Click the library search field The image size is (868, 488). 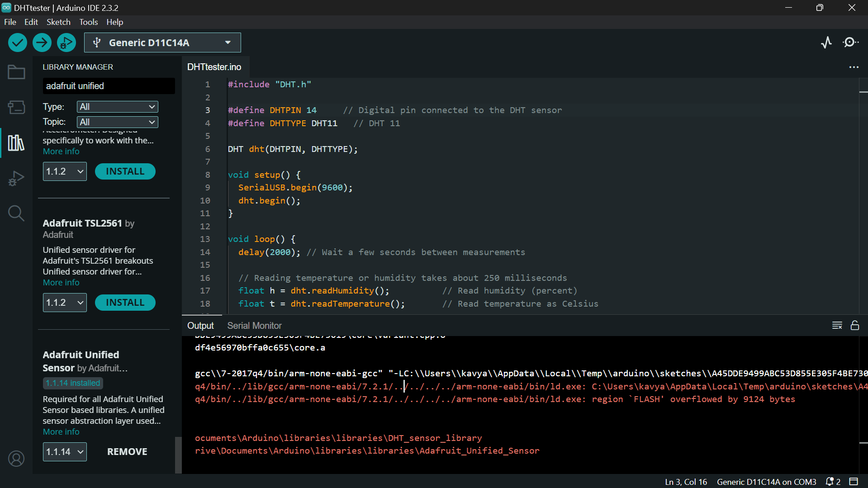coord(109,86)
